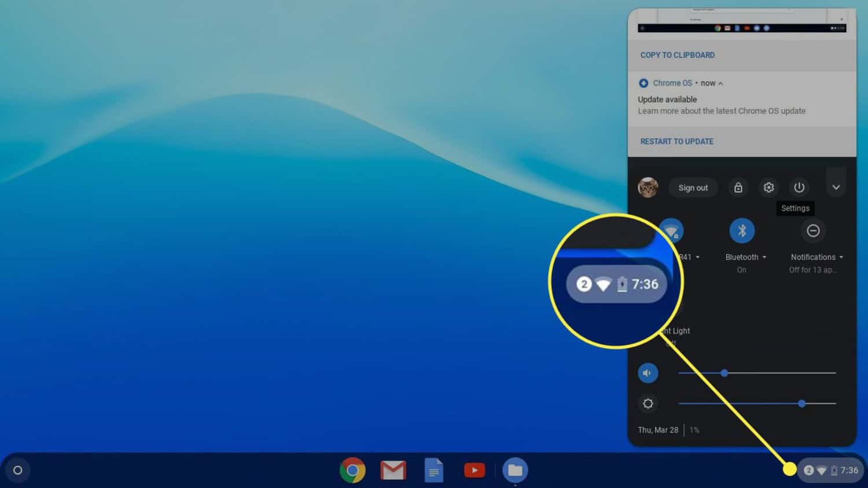Screen dimensions: 868x488
Task: Click the 1% battery status
Action: (x=694, y=430)
